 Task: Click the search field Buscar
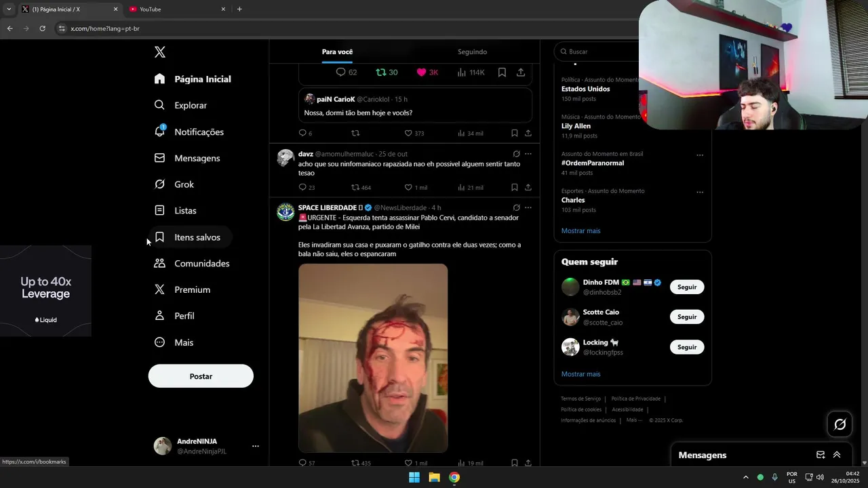coord(595,52)
